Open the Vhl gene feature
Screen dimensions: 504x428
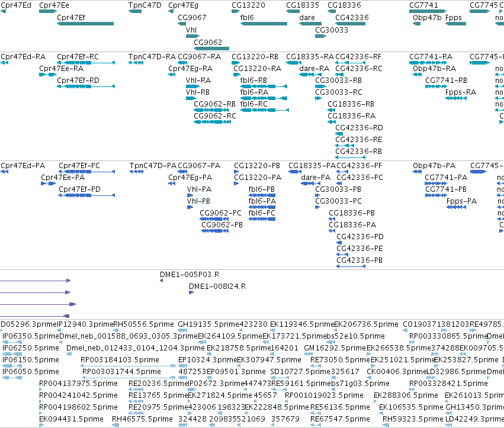pyautogui.click(x=193, y=36)
